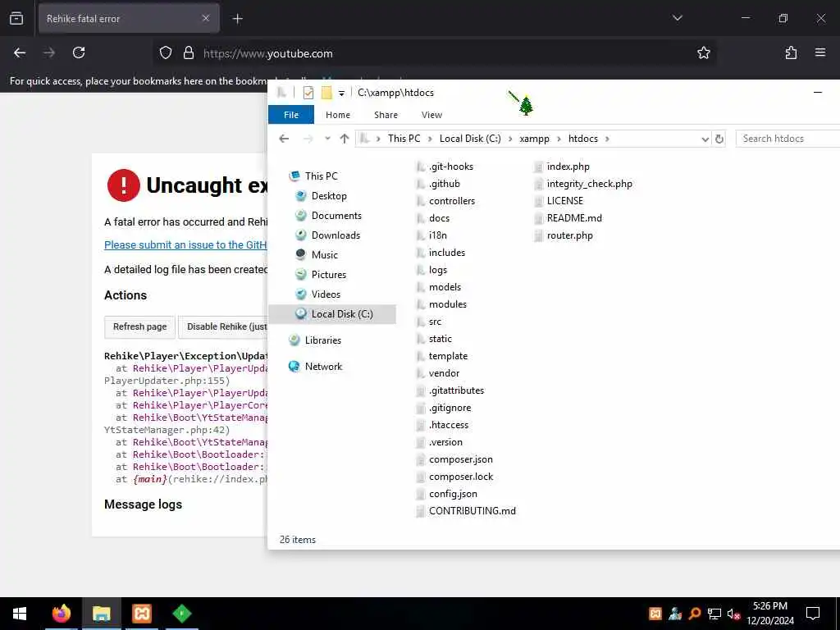
Task: Reload the page in Firefox
Action: click(79, 53)
